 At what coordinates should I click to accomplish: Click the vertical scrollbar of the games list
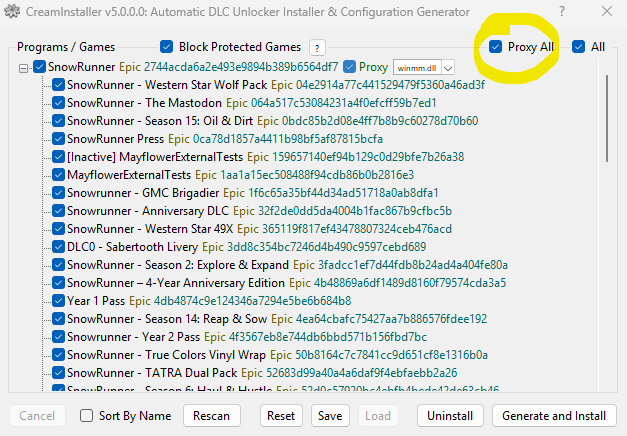point(607,118)
